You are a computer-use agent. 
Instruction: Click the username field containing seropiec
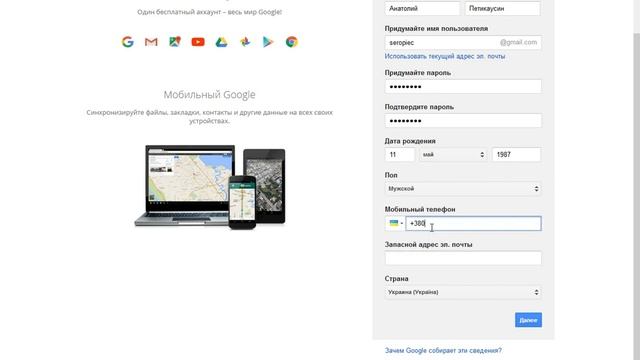(x=463, y=42)
